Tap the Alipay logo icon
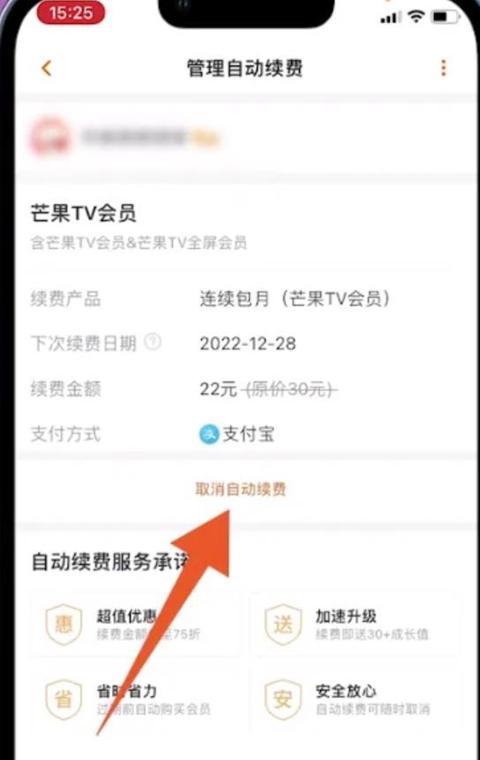This screenshot has height=760, width=480. [209, 434]
